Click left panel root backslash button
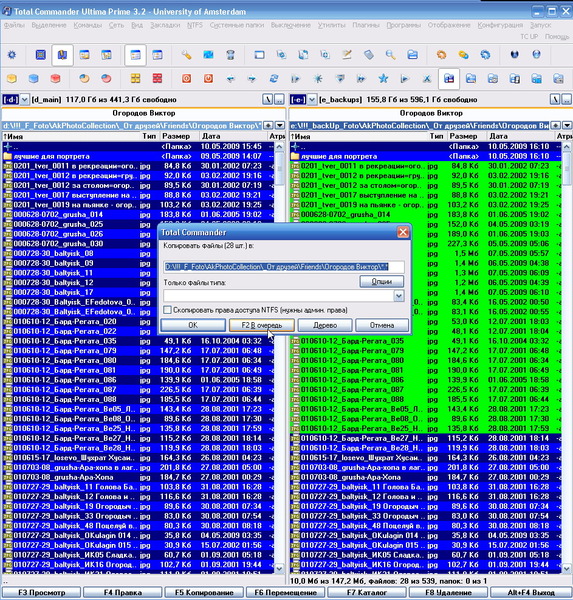 click(x=268, y=100)
